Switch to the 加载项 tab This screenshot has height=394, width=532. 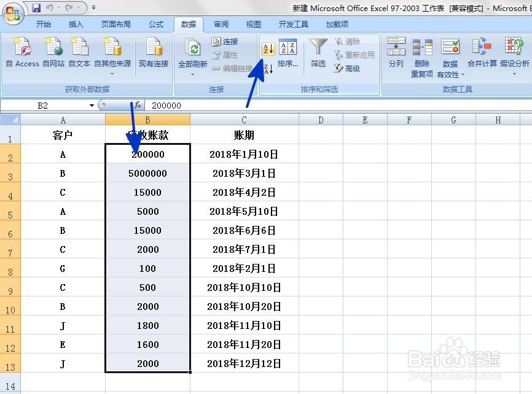tap(337, 25)
